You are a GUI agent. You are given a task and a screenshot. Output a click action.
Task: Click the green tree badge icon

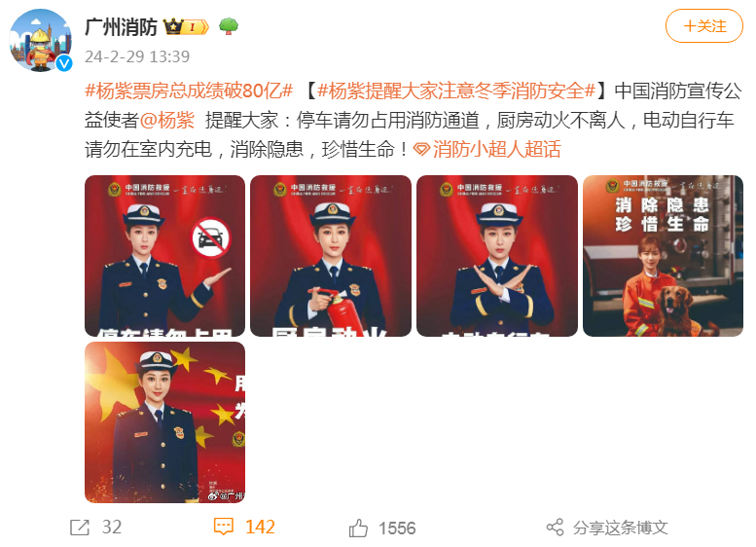pyautogui.click(x=229, y=26)
